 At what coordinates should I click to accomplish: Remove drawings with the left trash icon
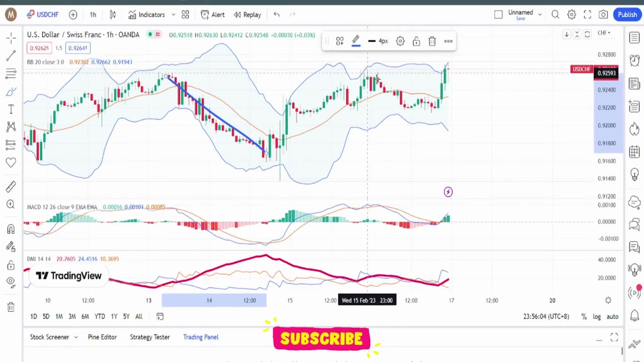(x=11, y=307)
